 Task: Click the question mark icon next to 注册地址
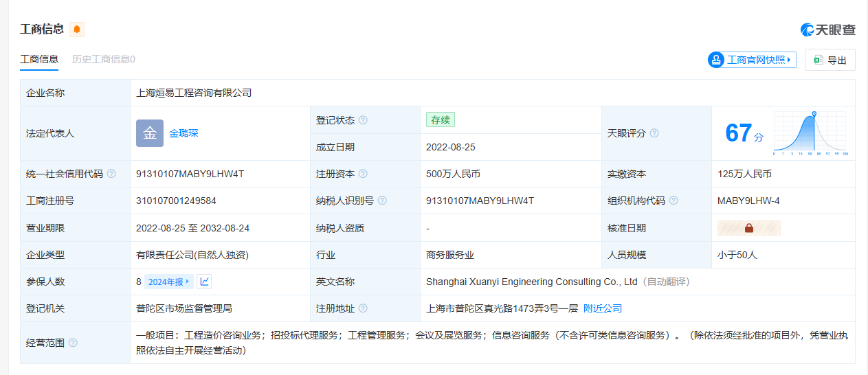[x=363, y=308]
